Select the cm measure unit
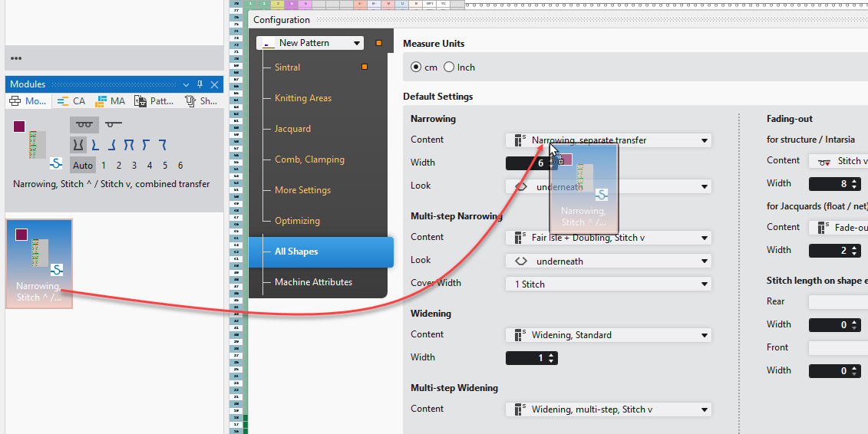This screenshot has height=434, width=868. pyautogui.click(x=416, y=67)
